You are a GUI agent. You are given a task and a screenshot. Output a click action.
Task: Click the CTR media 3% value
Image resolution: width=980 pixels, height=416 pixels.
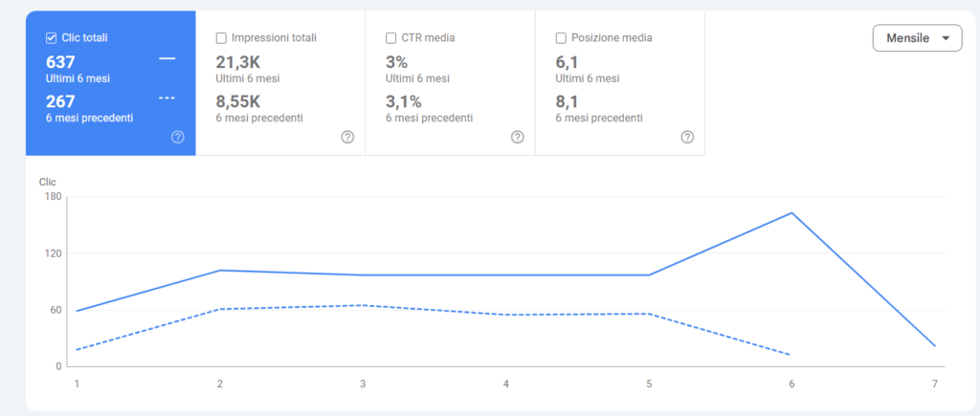click(x=396, y=62)
